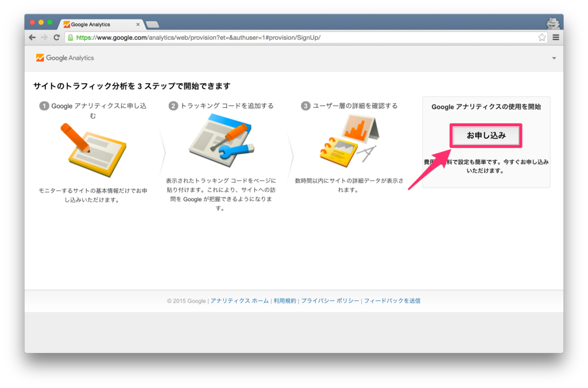Click the browser back arrow
The width and height of the screenshot is (588, 388).
[x=32, y=37]
